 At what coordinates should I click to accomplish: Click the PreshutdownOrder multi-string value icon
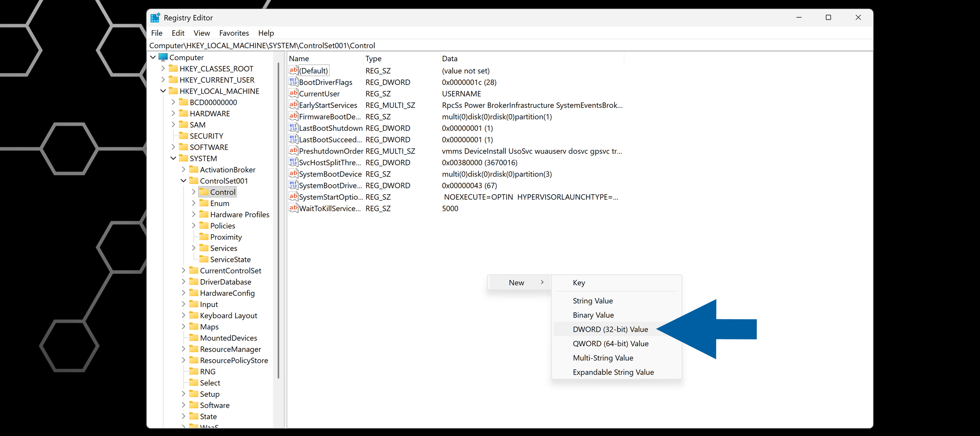pos(293,151)
